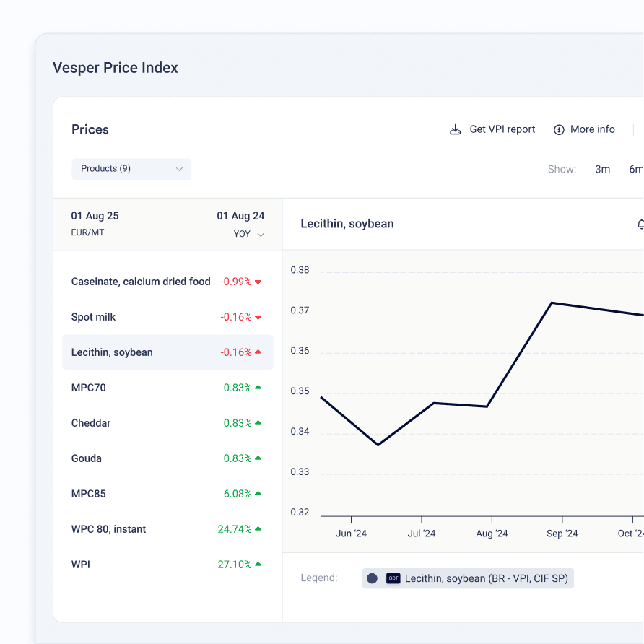Image resolution: width=644 pixels, height=644 pixels.
Task: Select the WPC 80, instant product
Action: [167, 529]
